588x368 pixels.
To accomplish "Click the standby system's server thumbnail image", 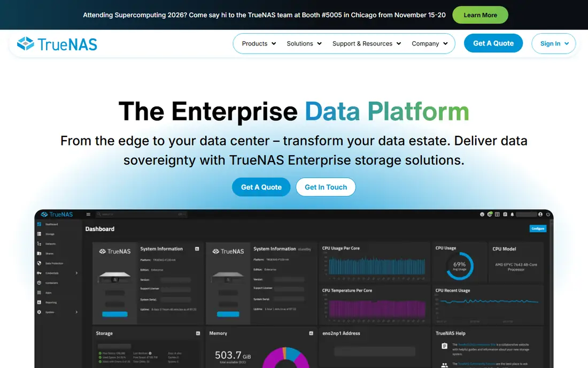I will [x=228, y=277].
